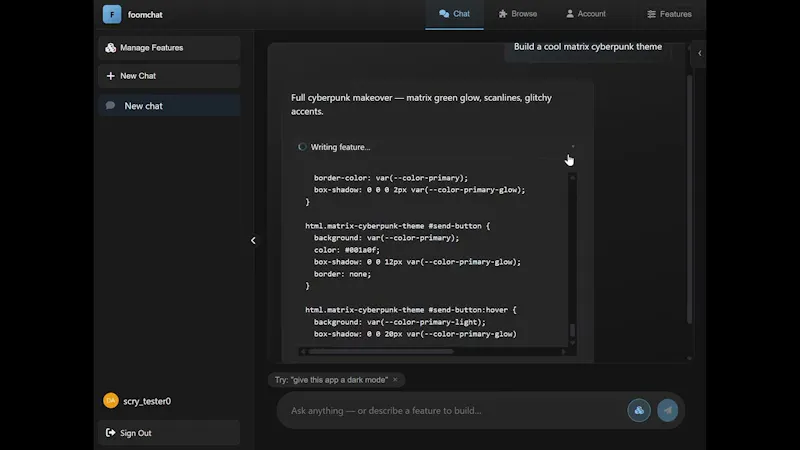Click the "border: none;" code line
The height and width of the screenshot is (450, 800).
(342, 274)
